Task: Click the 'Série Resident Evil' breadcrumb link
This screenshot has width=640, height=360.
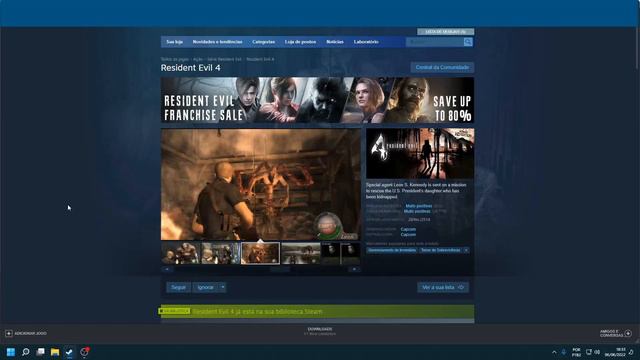Action: tap(224, 59)
